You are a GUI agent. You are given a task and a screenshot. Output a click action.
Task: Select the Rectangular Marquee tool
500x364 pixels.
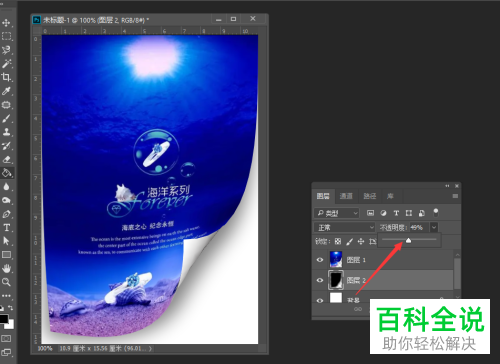[x=6, y=36]
